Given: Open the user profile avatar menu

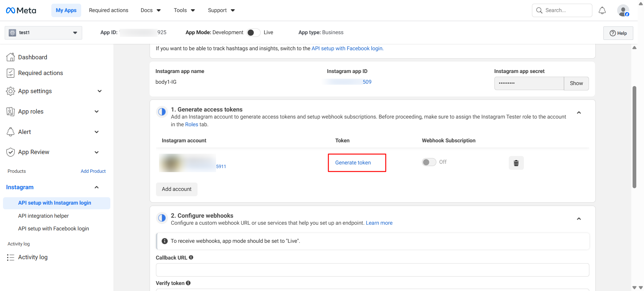Looking at the screenshot, I should 623,10.
